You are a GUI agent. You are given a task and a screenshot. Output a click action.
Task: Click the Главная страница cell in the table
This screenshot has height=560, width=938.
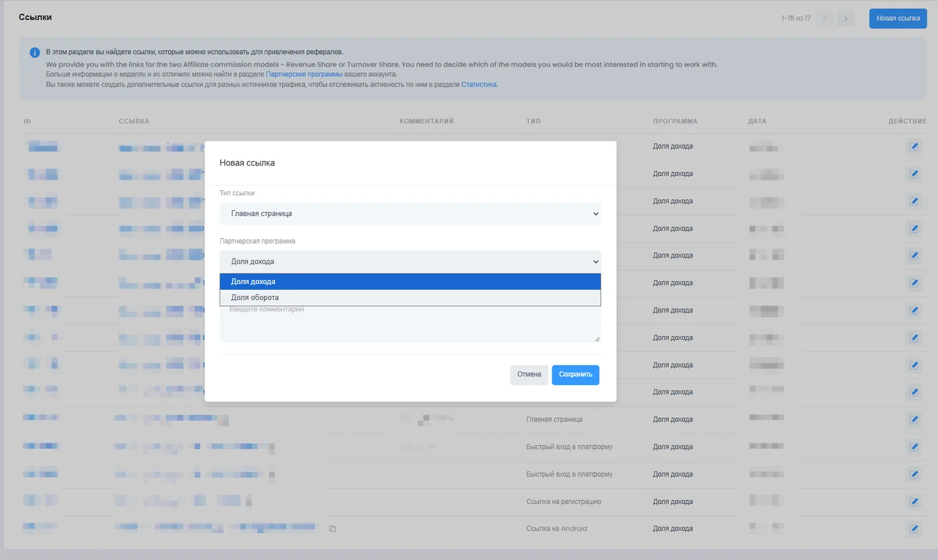coord(554,419)
